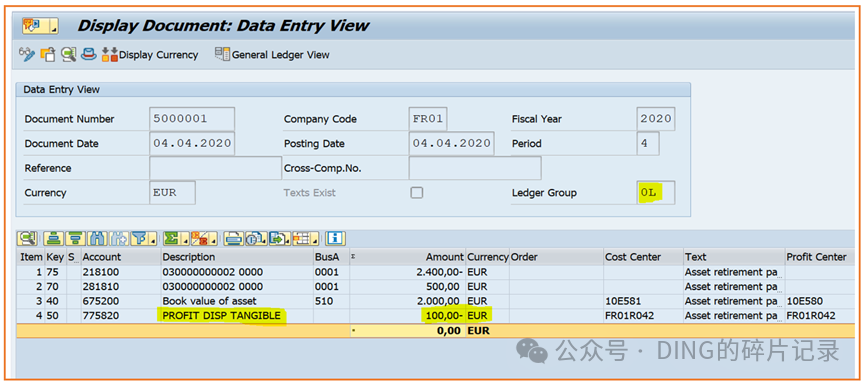Click the Find binoculars icon
This screenshot has width=867, height=385.
[x=97, y=238]
